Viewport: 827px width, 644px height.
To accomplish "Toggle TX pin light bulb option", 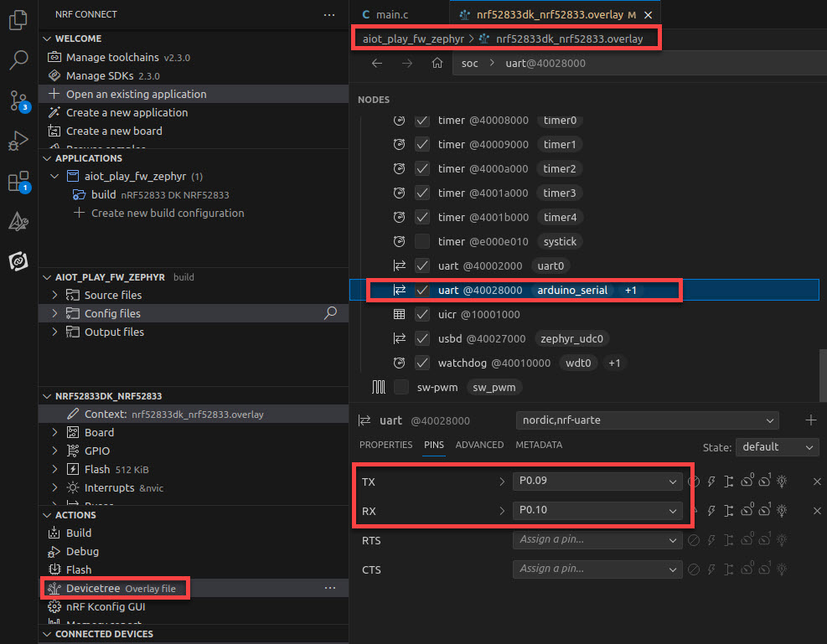I will coord(782,482).
